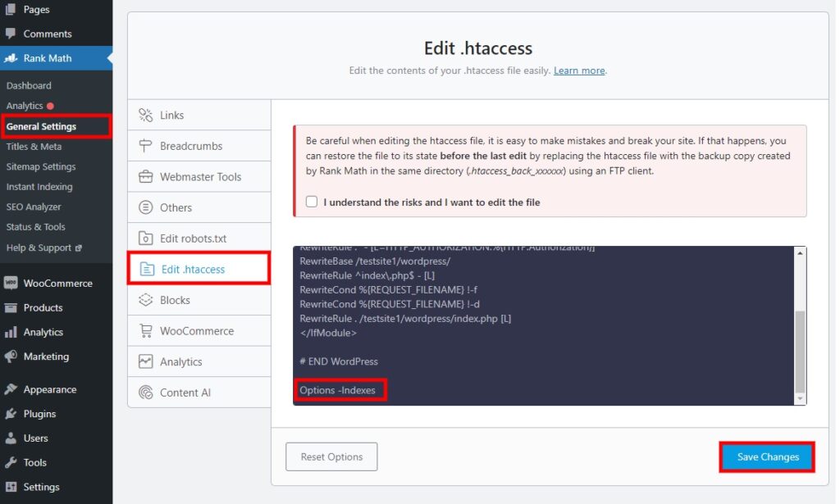Click the external link icon beside Help & Support

tap(79, 248)
